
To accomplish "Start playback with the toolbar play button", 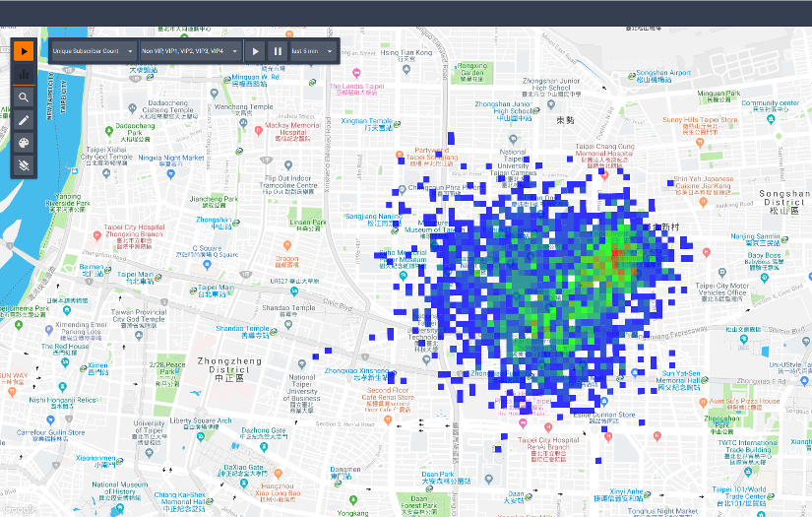I will pos(255,51).
